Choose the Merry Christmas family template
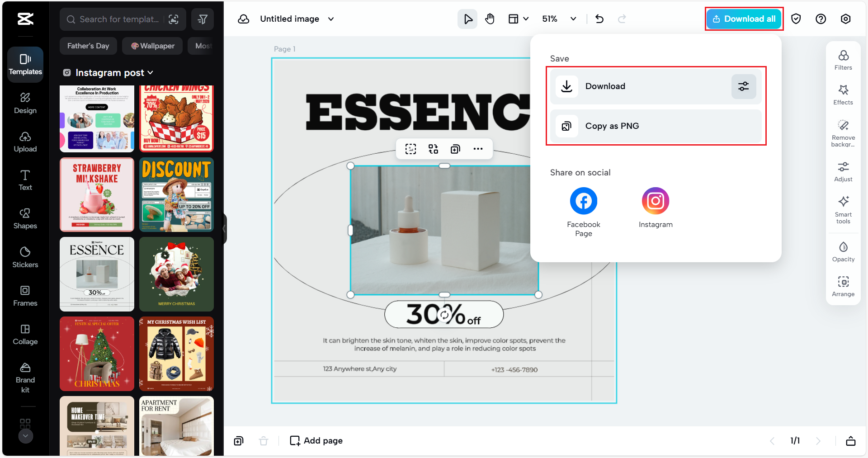The height and width of the screenshot is (458, 868). 176,274
